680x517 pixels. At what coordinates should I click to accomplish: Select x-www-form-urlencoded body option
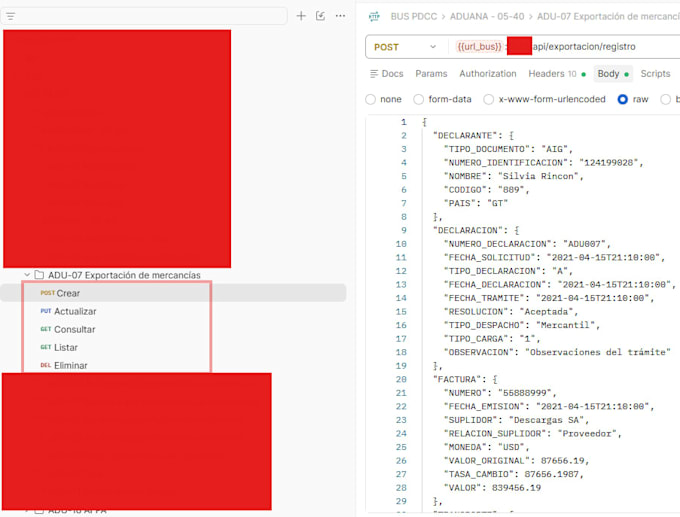pos(488,99)
